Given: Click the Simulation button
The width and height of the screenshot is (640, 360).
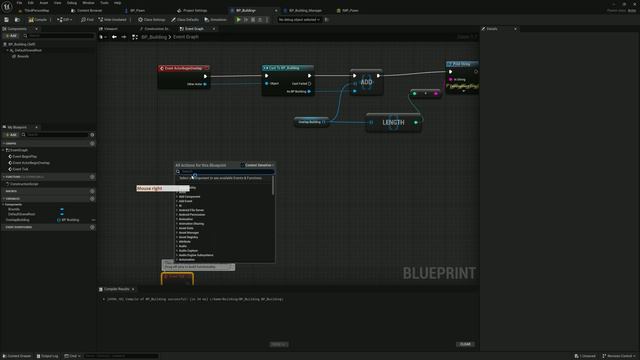Looking at the screenshot, I should tap(216, 20).
